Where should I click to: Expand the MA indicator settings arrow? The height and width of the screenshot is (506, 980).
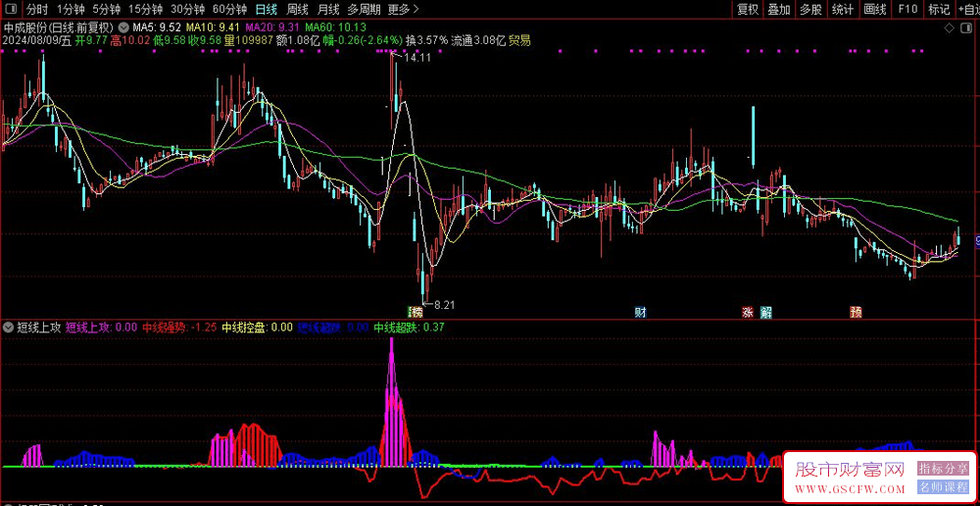click(122, 26)
